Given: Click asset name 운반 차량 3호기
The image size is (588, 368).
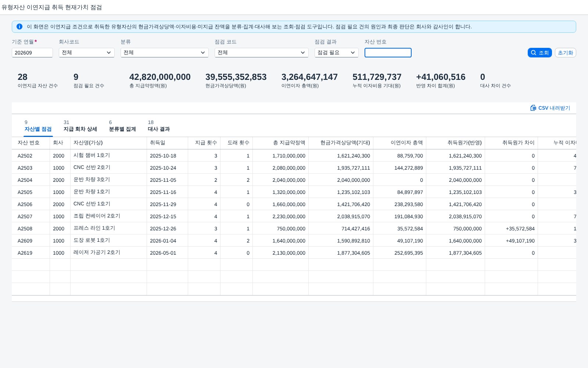Looking at the screenshot, I should point(92,180).
